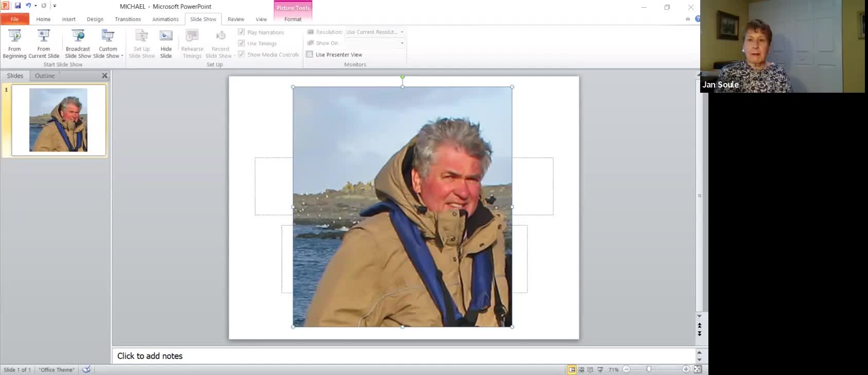This screenshot has width=868, height=375.
Task: Customize Quick Access Toolbar dropdown
Action: [x=55, y=6]
